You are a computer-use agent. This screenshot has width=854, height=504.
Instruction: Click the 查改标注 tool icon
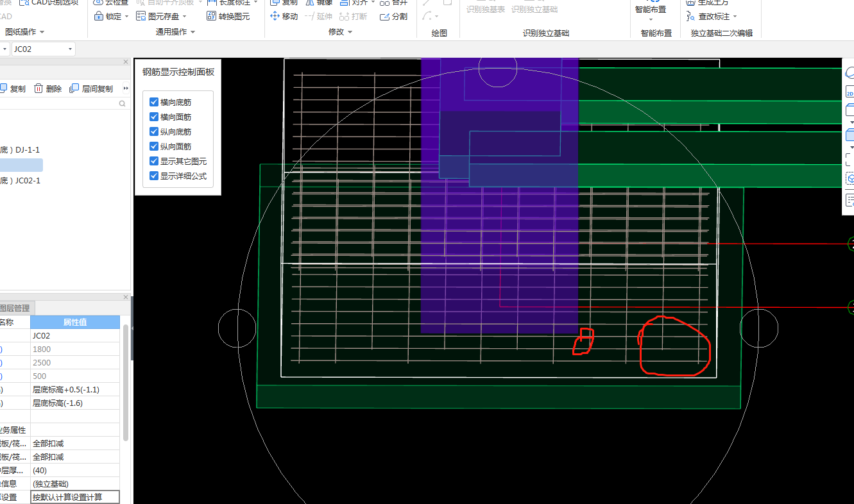pos(691,16)
